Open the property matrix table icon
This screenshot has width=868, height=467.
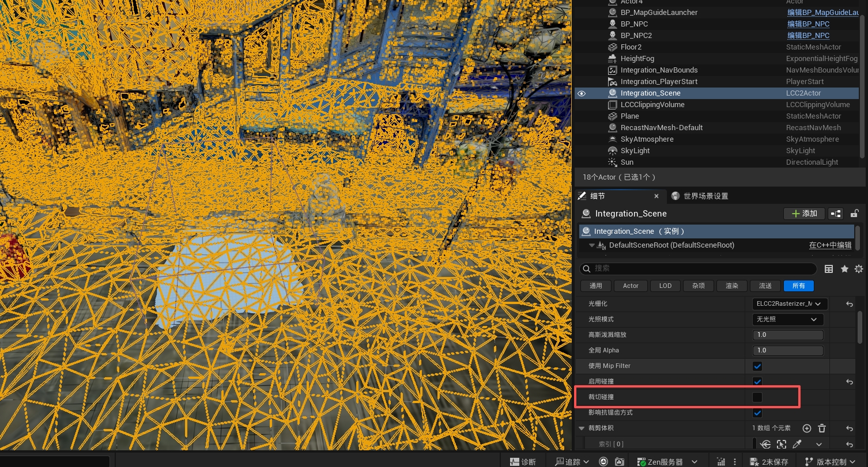[x=829, y=269]
